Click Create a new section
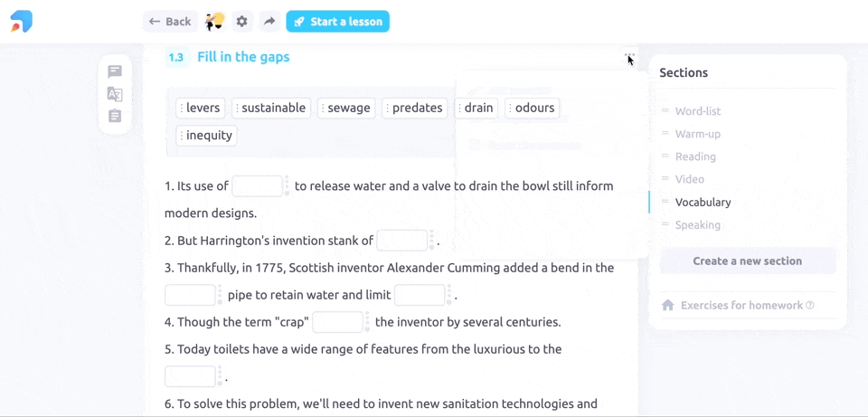 pos(747,261)
